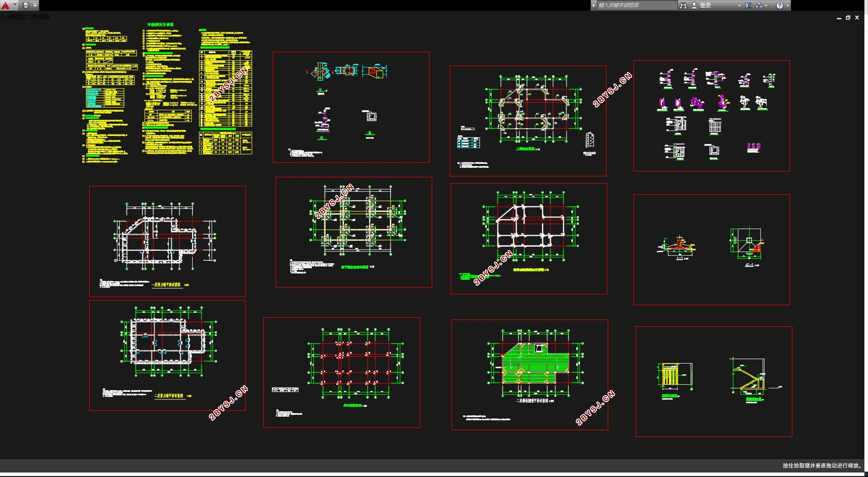Viewport: 868px width, 477px height.
Task: Click the Stay Connected triangle icon
Action: click(x=759, y=5)
